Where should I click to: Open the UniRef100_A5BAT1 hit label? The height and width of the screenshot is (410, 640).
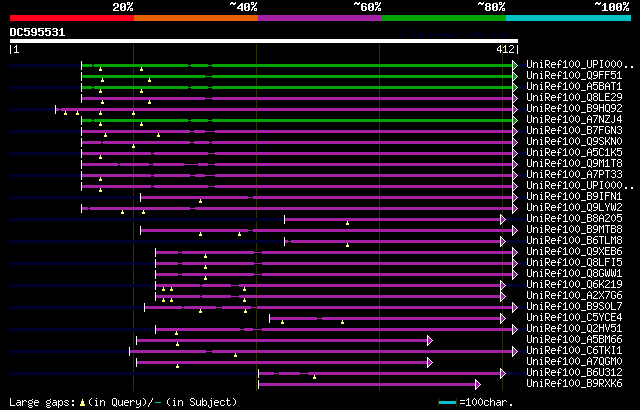(x=574, y=86)
